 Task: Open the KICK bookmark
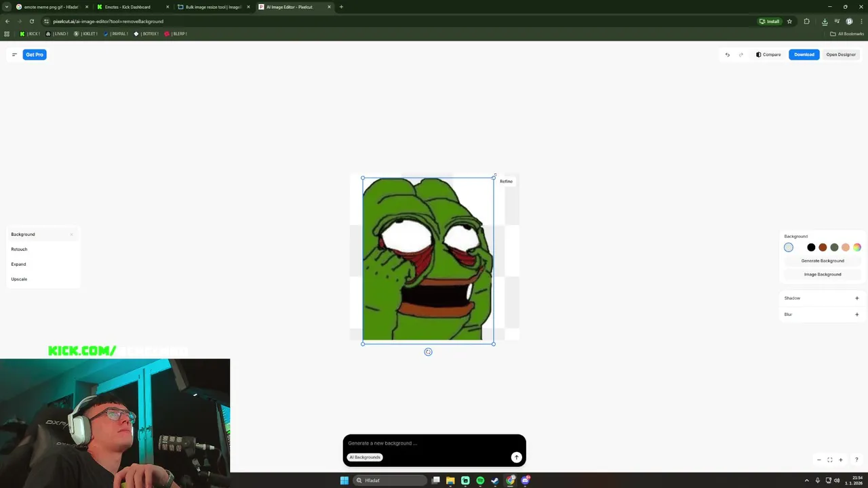pyautogui.click(x=30, y=33)
